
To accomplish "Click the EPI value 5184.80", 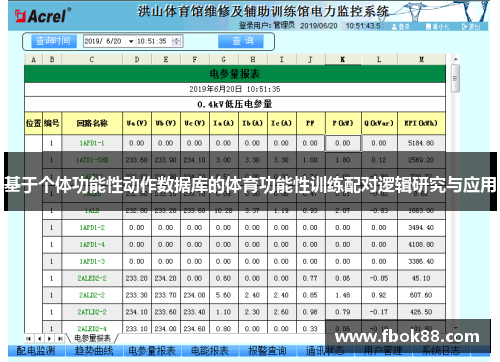I will tap(421, 143).
